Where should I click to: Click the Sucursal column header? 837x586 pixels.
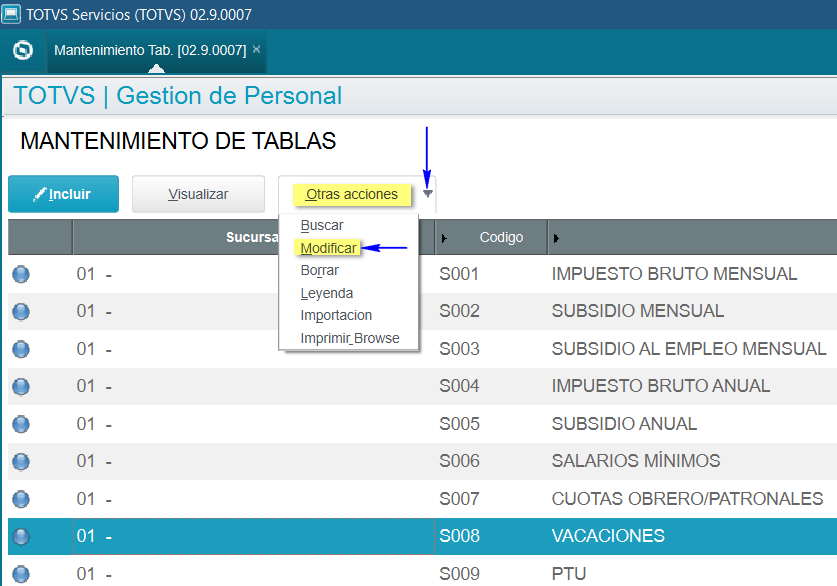pos(252,237)
